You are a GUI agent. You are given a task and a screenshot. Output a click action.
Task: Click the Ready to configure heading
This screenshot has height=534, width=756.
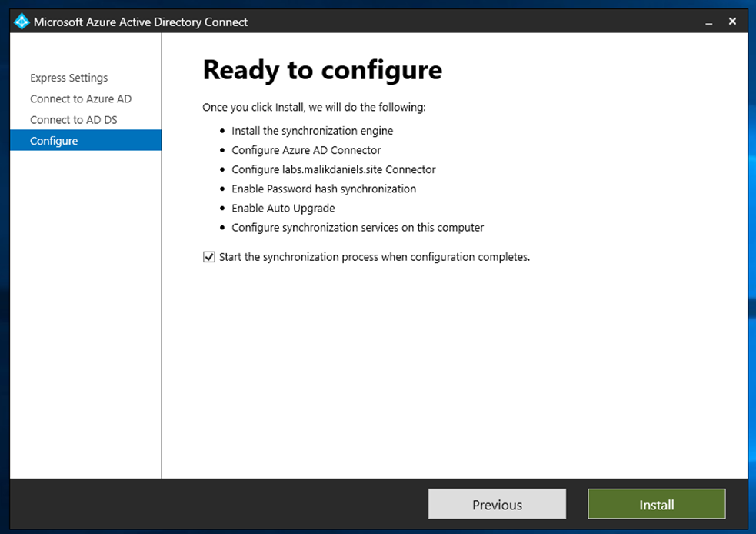click(x=322, y=70)
